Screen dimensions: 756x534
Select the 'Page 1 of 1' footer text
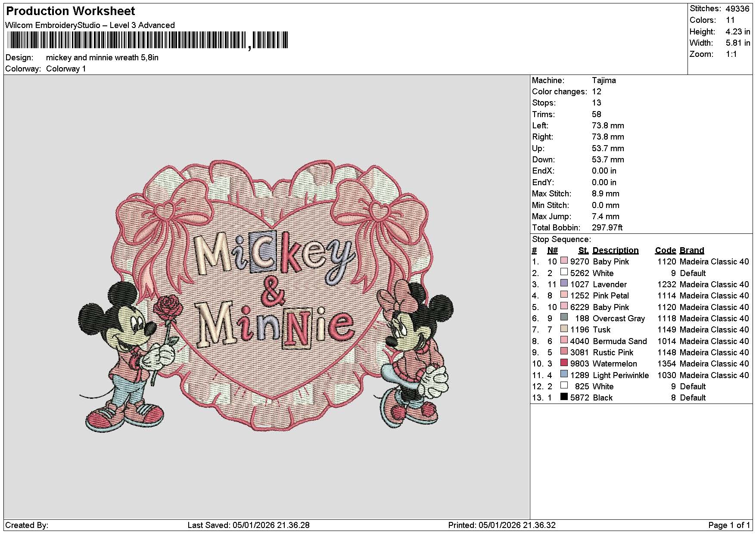pyautogui.click(x=729, y=525)
